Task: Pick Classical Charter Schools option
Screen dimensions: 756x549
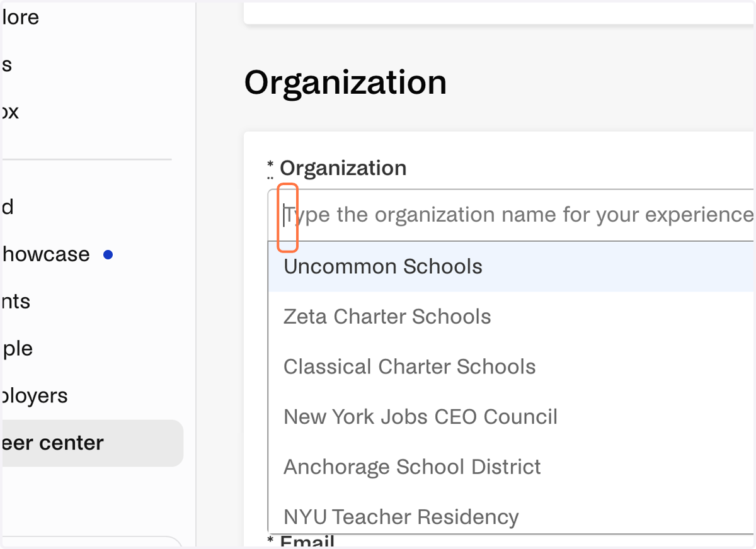Action: point(512,366)
